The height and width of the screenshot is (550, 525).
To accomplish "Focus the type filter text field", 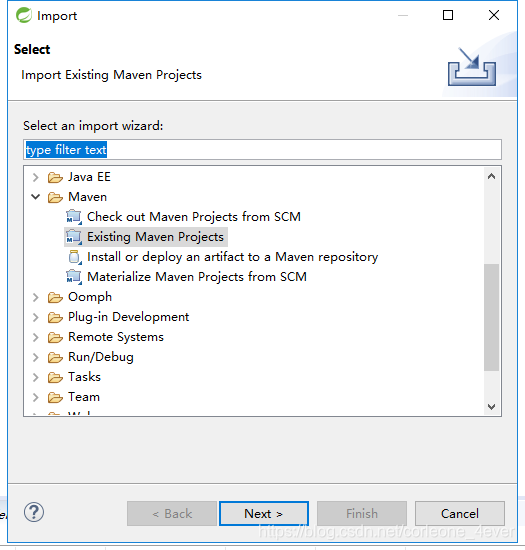I will tap(262, 150).
